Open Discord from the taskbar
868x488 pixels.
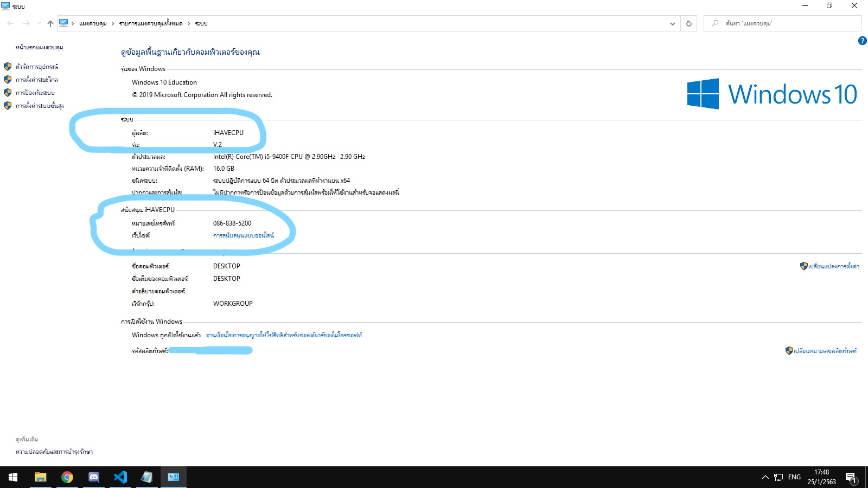click(x=93, y=477)
